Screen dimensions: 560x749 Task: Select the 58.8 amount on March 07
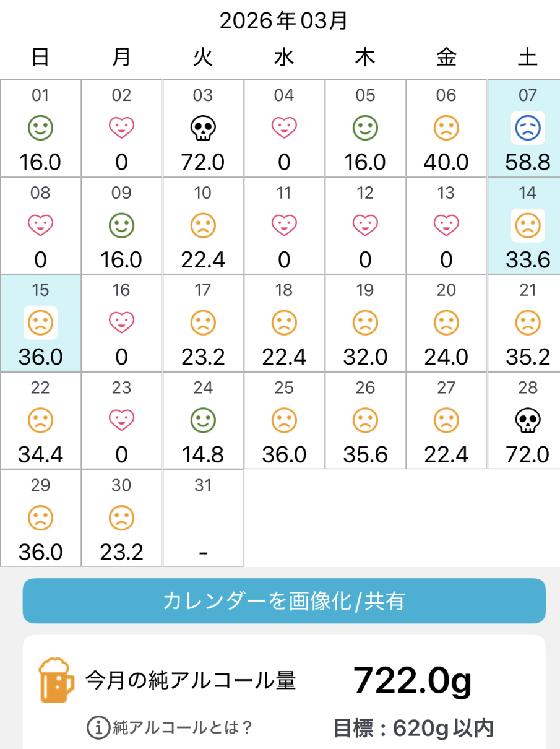click(528, 163)
